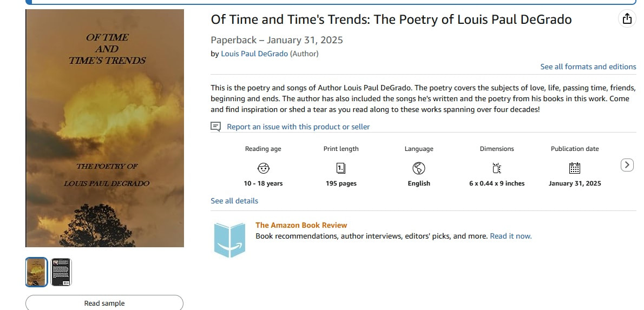This screenshot has height=310, width=644.
Task: Click the report issue speech bubble icon
Action: pos(215,127)
